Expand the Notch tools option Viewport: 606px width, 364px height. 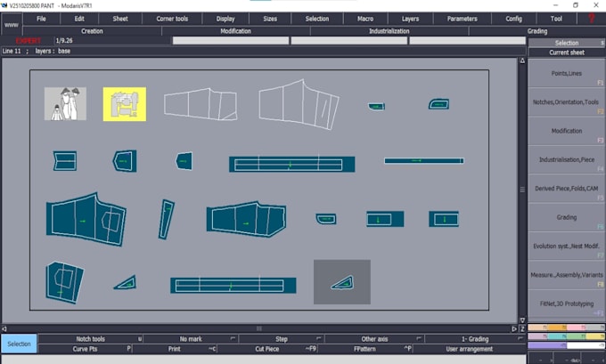90,339
